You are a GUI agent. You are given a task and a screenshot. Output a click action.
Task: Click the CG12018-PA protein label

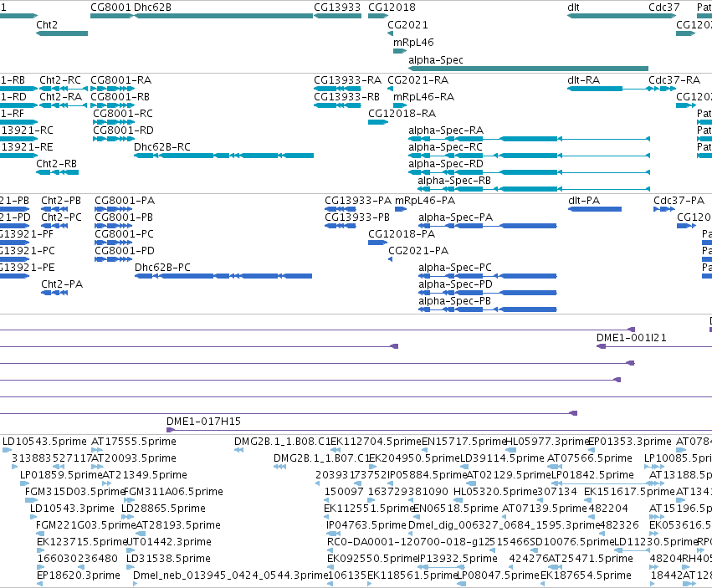tap(402, 234)
